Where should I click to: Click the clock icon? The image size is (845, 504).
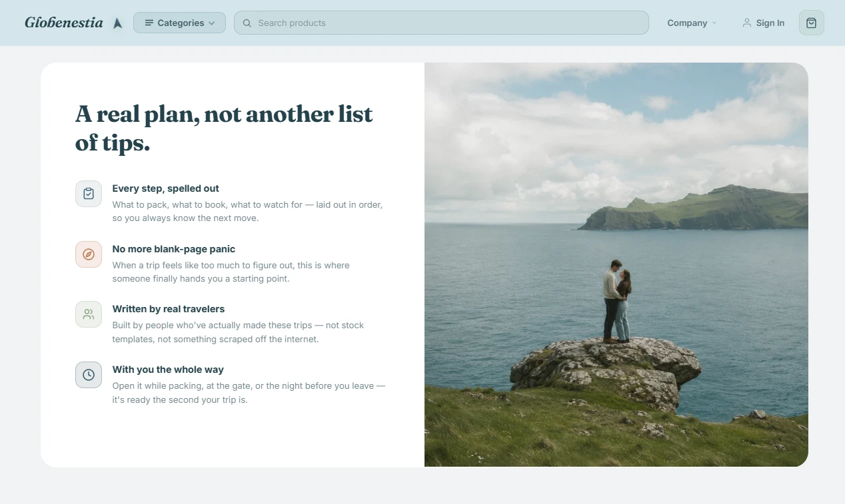tap(89, 375)
